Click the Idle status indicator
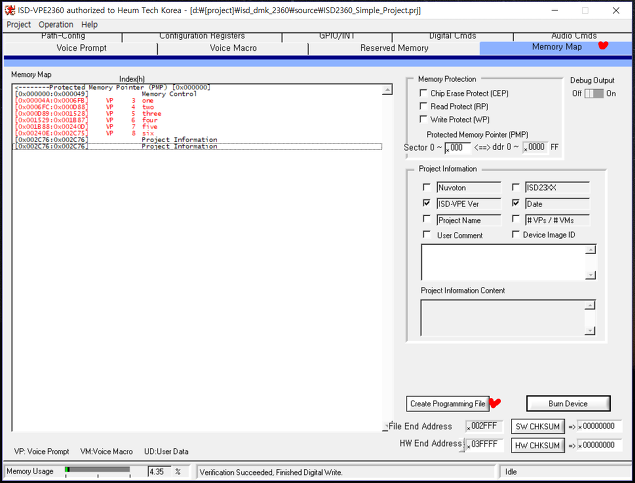Screen dimensions: 635x483 click(511, 472)
